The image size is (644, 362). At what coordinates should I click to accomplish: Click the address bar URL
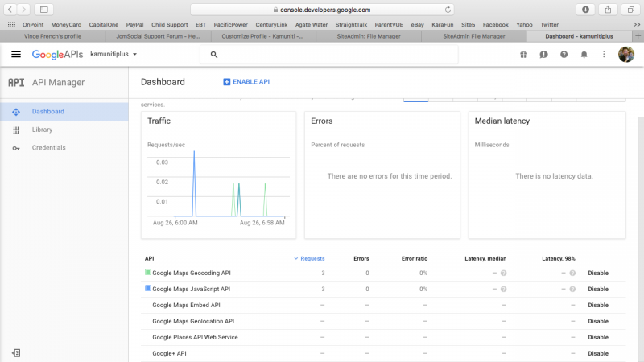click(325, 10)
